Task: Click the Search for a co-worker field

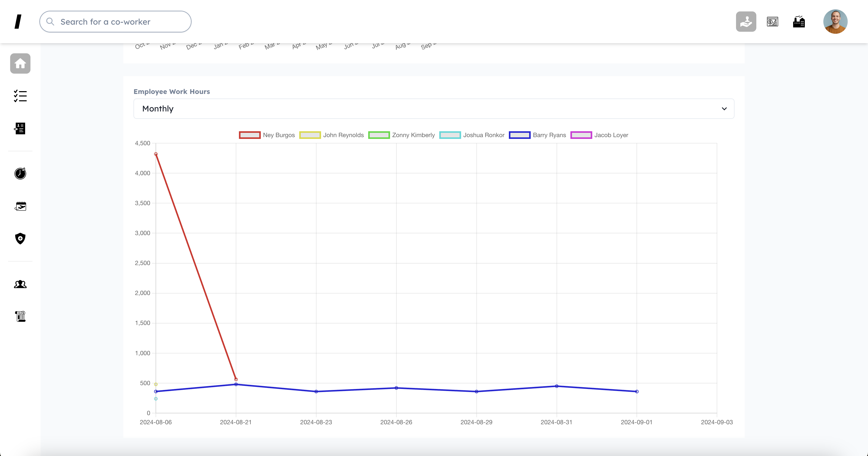Action: coord(115,22)
